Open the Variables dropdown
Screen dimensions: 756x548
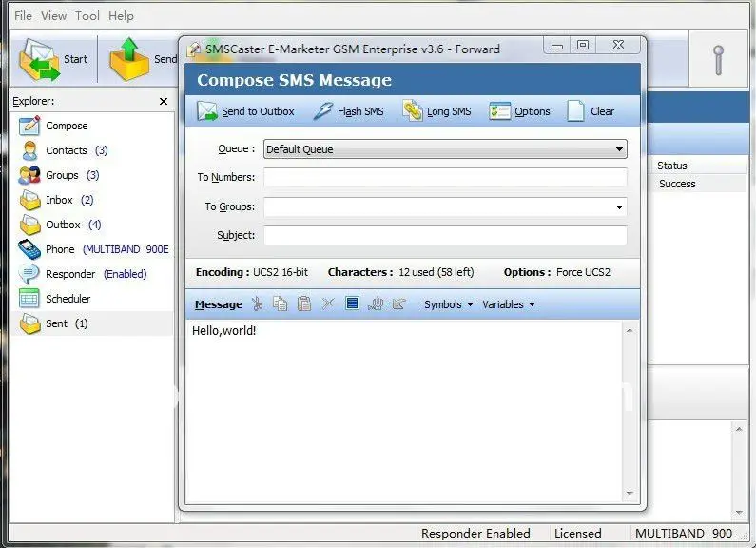pos(509,304)
